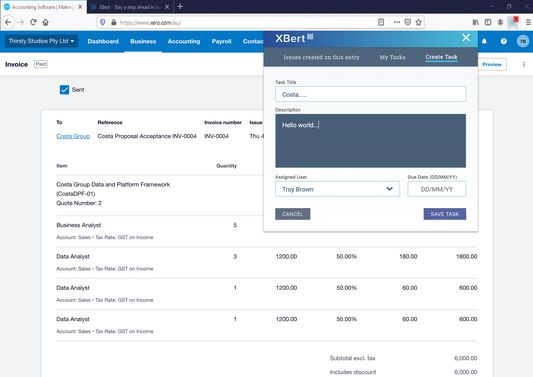533x377 pixels.
Task: Open the Firefox hamburger menu
Action: (529, 22)
